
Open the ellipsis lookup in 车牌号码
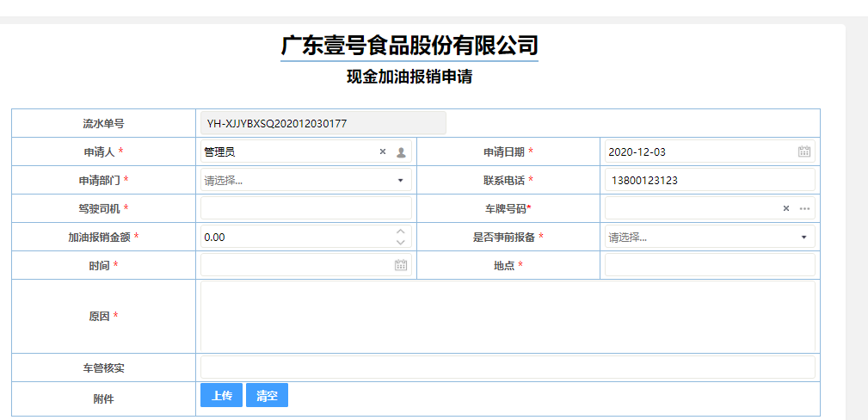click(x=805, y=209)
